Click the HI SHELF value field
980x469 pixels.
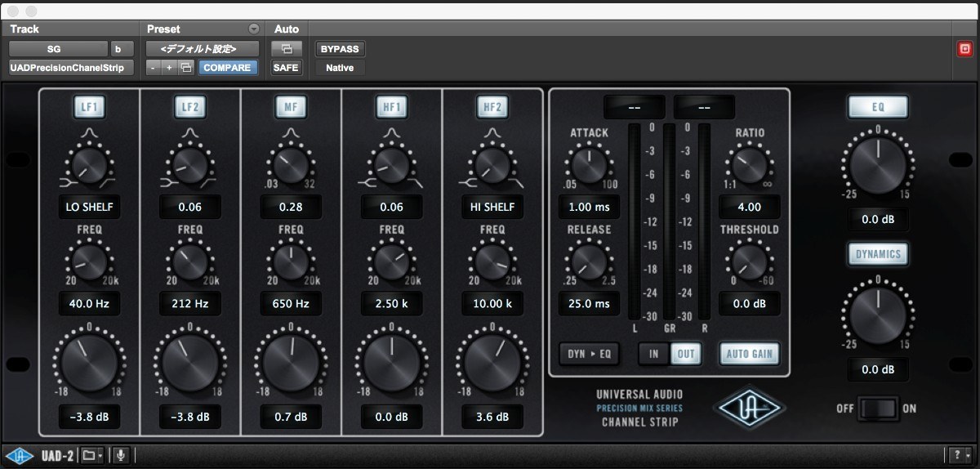pyautogui.click(x=492, y=207)
